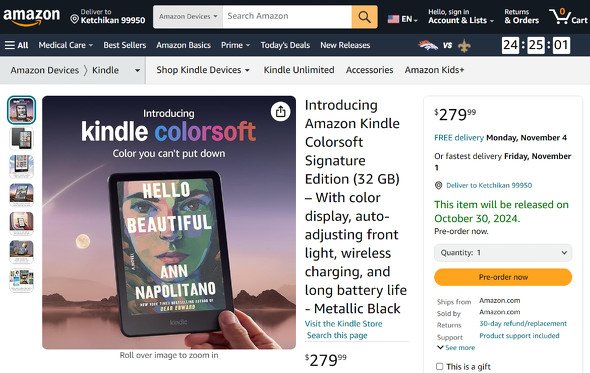The height and width of the screenshot is (373, 590).
Task: Click the US flag language icon
Action: coord(393,19)
